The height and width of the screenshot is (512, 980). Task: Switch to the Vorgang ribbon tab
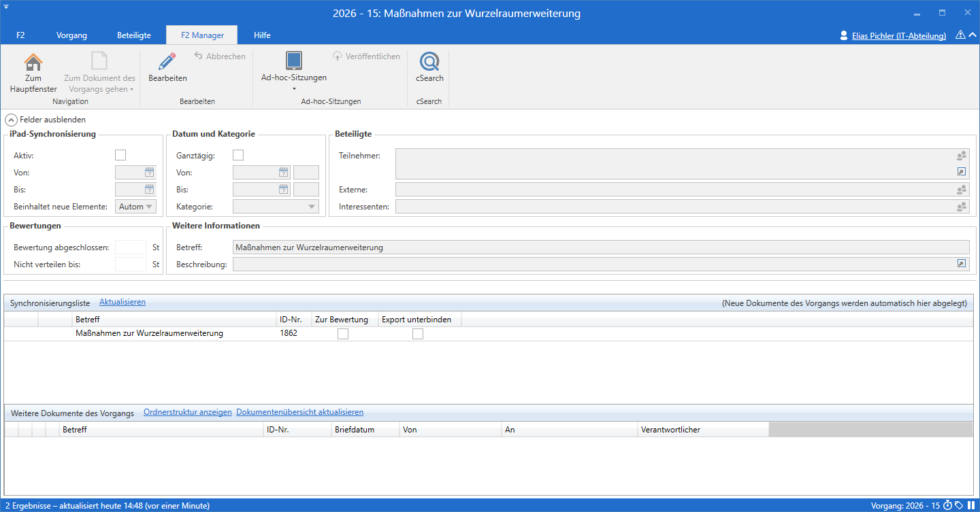71,35
